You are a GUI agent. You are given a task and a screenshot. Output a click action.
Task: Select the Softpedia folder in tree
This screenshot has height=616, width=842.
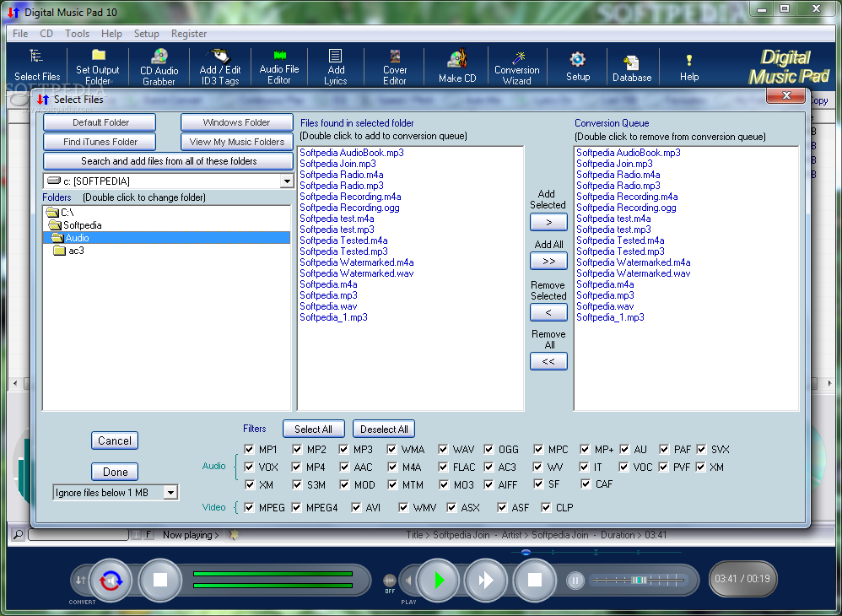[x=75, y=225]
